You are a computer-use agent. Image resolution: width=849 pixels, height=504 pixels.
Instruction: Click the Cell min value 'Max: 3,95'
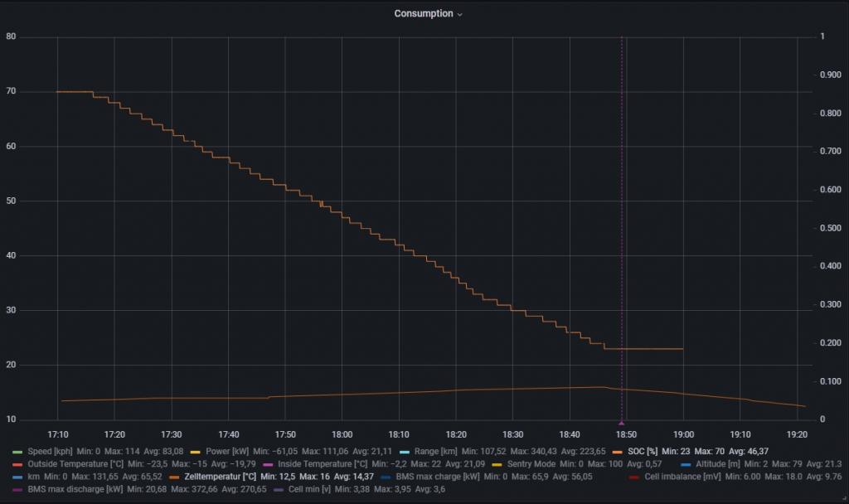click(391, 489)
